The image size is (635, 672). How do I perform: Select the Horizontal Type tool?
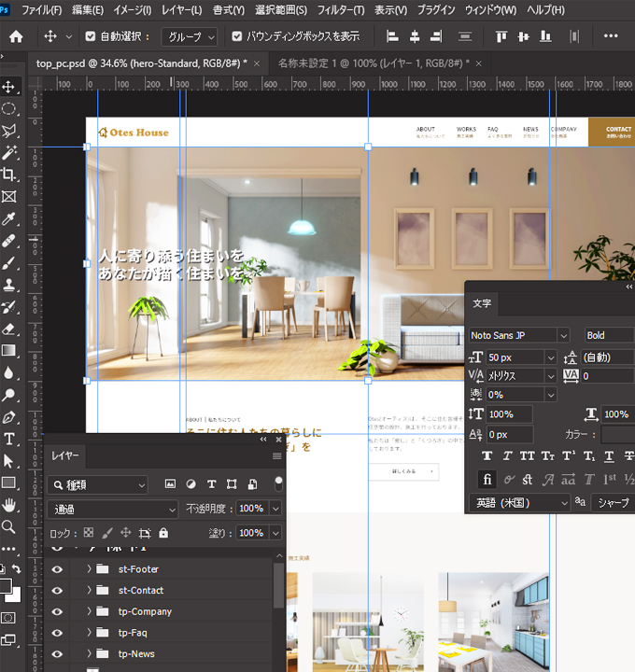(8, 439)
